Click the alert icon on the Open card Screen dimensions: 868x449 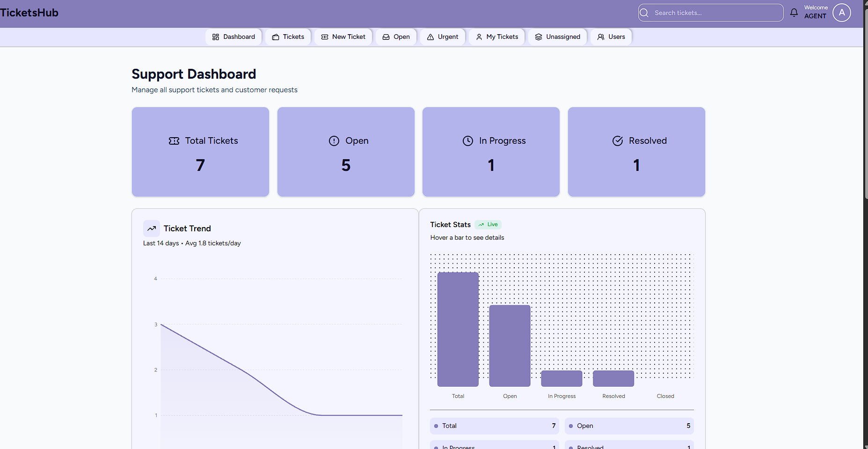334,140
